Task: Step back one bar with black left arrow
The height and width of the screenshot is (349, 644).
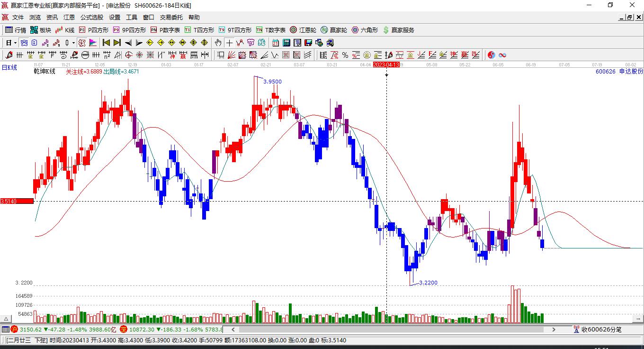Action: tap(128, 43)
